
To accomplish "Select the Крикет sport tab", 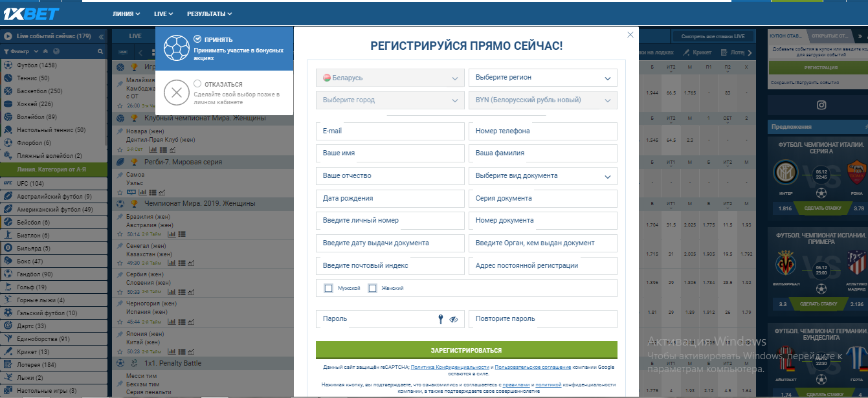I will (697, 52).
